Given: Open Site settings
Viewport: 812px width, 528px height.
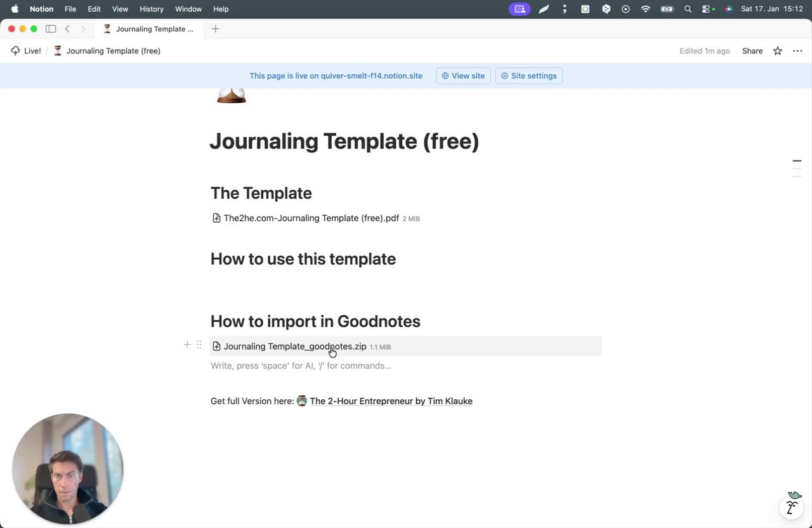Looking at the screenshot, I should [529, 76].
